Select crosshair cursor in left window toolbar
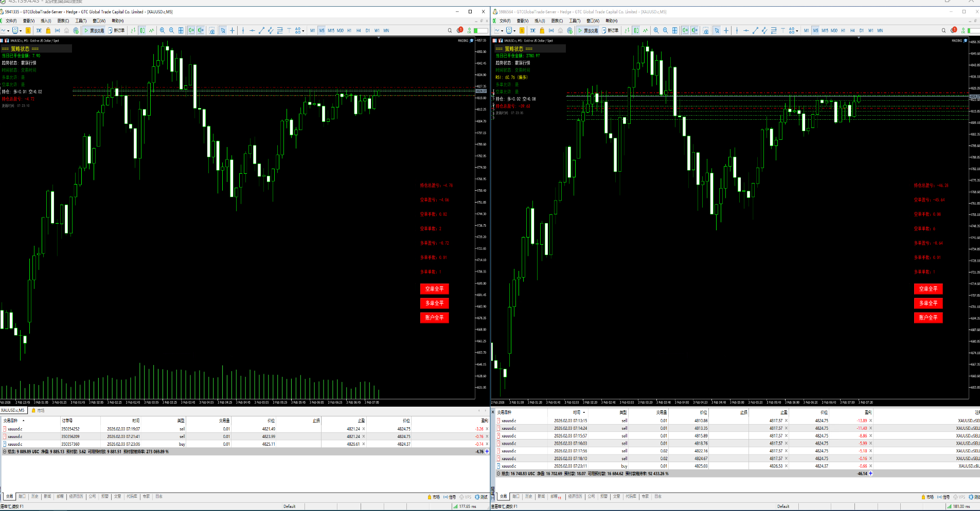 pos(233,30)
